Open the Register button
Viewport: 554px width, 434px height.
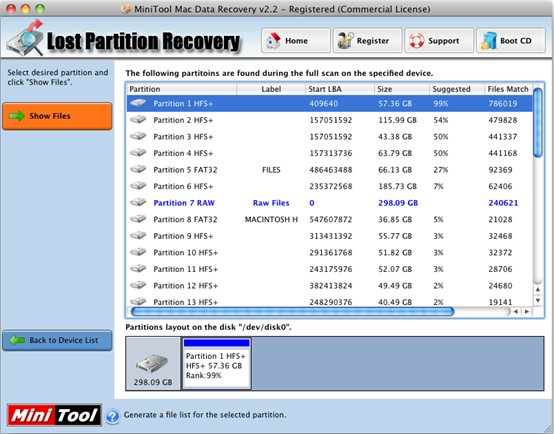[367, 41]
